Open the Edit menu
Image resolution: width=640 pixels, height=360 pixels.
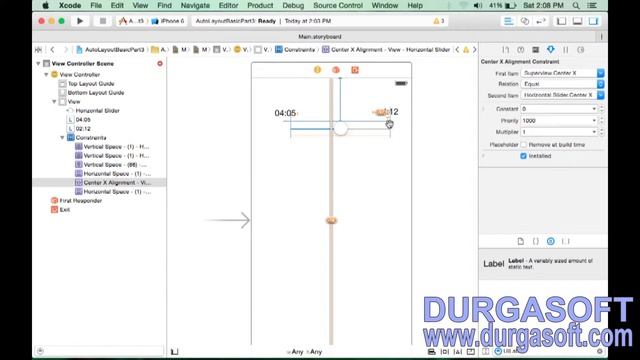tap(117, 5)
